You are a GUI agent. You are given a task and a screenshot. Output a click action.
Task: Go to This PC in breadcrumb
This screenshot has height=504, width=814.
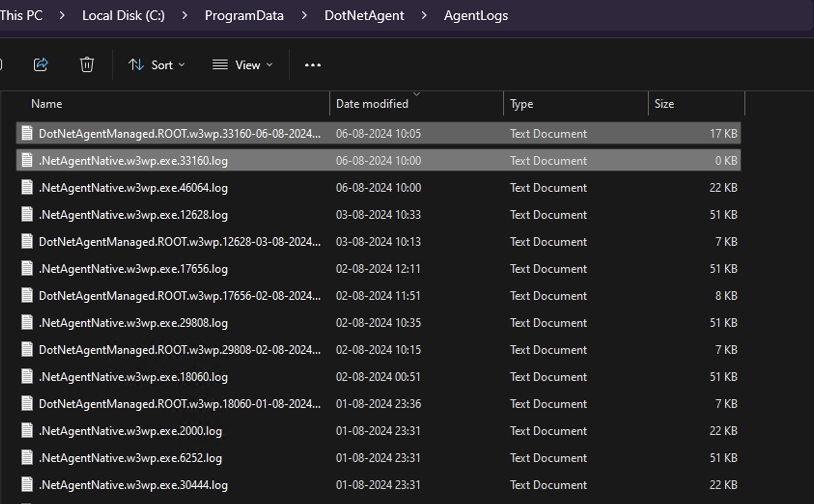click(x=21, y=15)
